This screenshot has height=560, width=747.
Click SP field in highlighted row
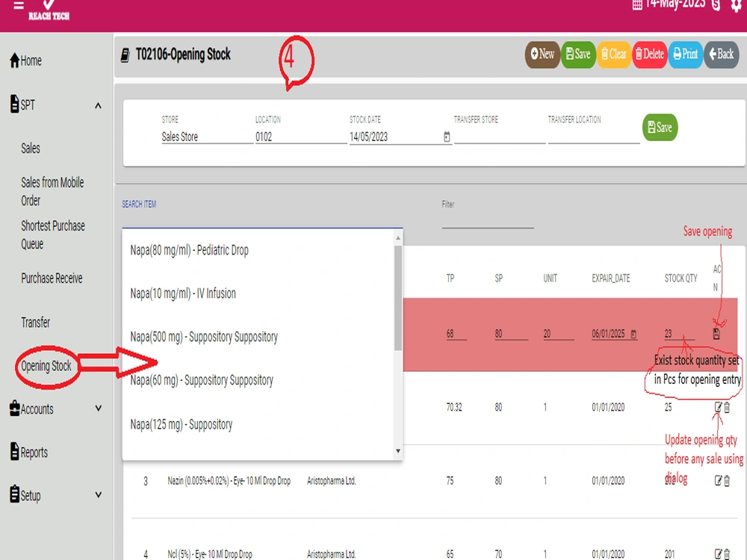511,334
